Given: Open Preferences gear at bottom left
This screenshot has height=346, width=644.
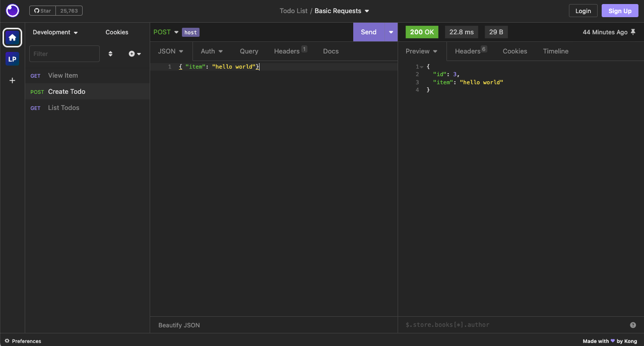Looking at the screenshot, I should click(x=7, y=341).
